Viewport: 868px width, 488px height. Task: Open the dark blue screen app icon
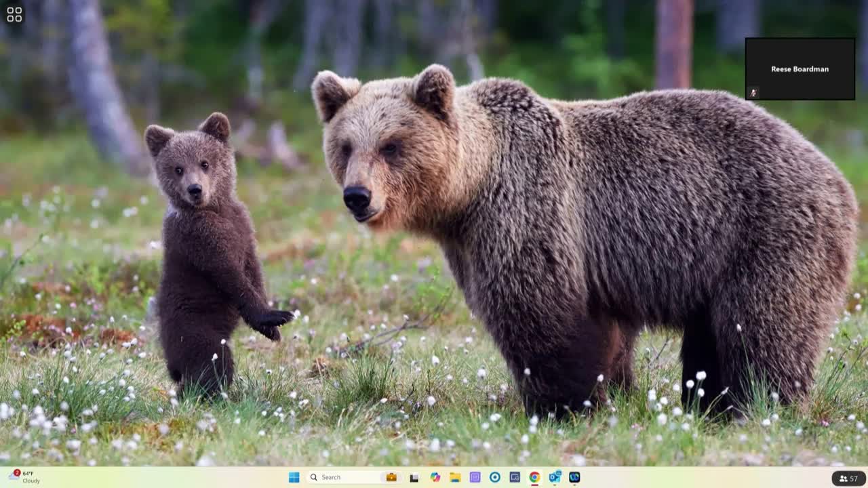click(x=515, y=477)
